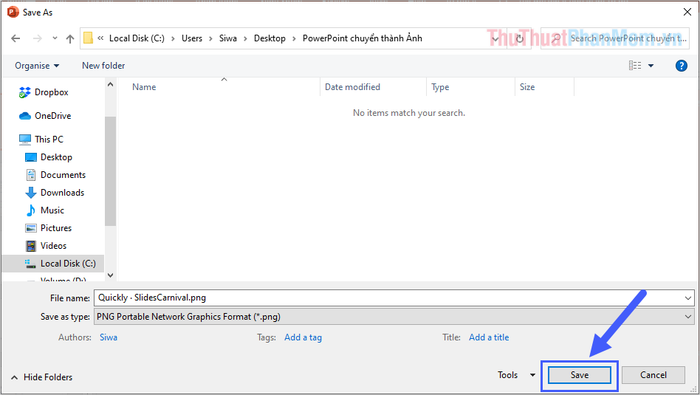Sort by the Date modified column

(x=352, y=87)
